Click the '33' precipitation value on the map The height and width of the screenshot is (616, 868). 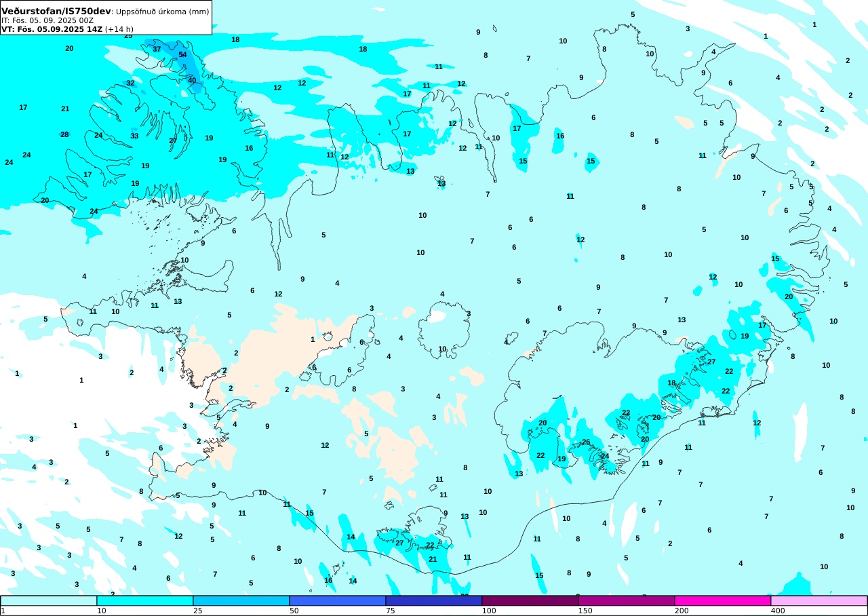tap(134, 136)
